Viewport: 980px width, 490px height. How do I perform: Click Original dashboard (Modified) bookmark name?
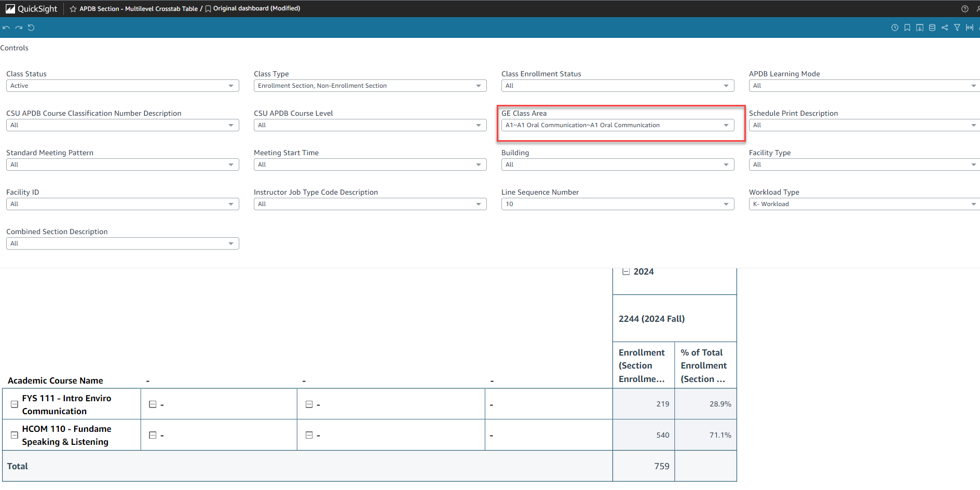point(256,8)
